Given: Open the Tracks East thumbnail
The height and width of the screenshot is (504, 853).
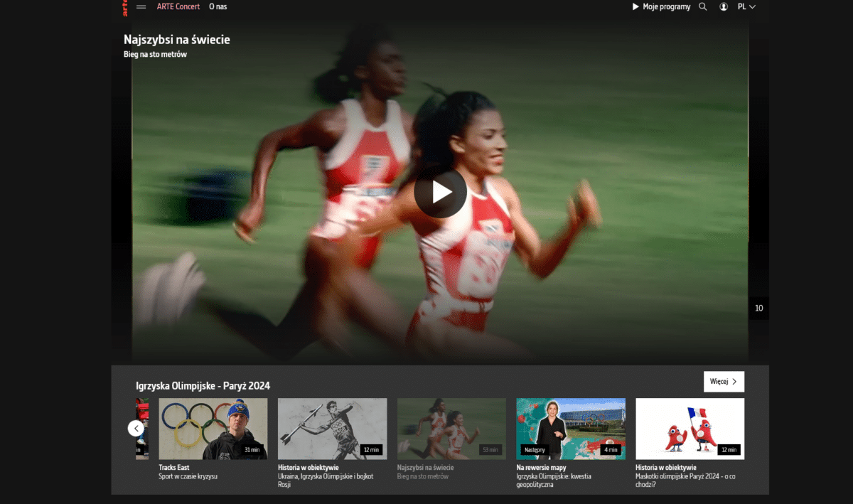Looking at the screenshot, I should 213,427.
